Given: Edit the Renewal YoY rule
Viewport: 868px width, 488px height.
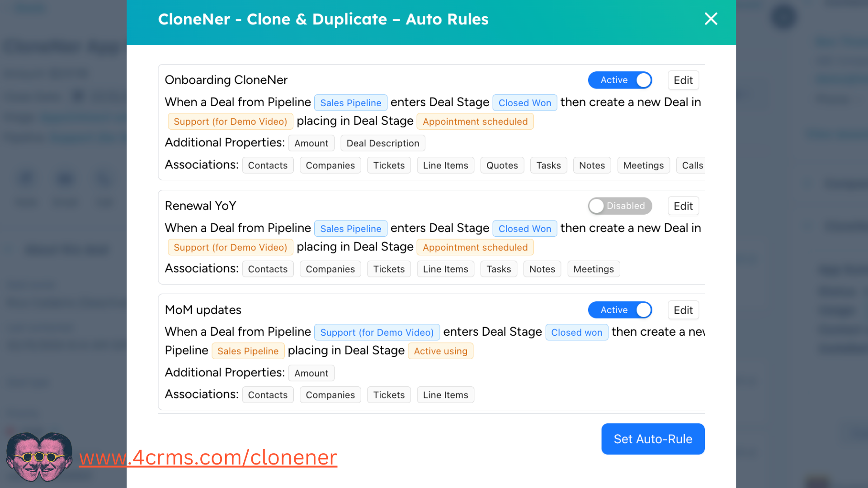Looking at the screenshot, I should (683, 206).
